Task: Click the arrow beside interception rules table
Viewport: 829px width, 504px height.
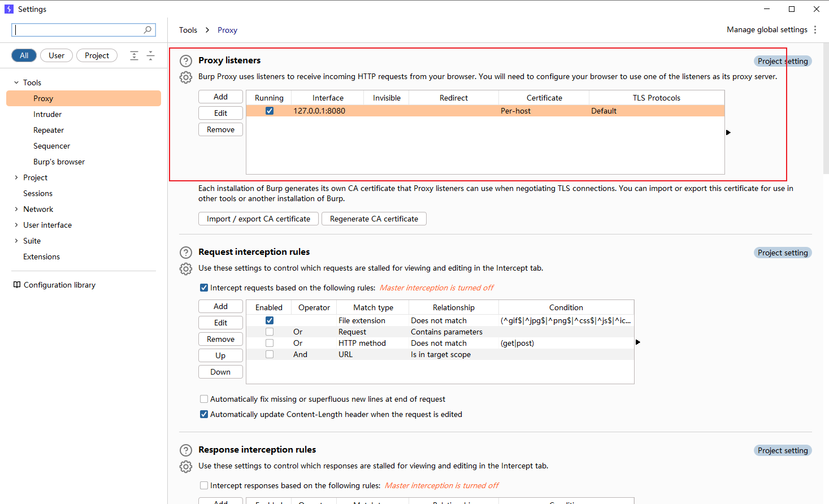Action: [638, 342]
